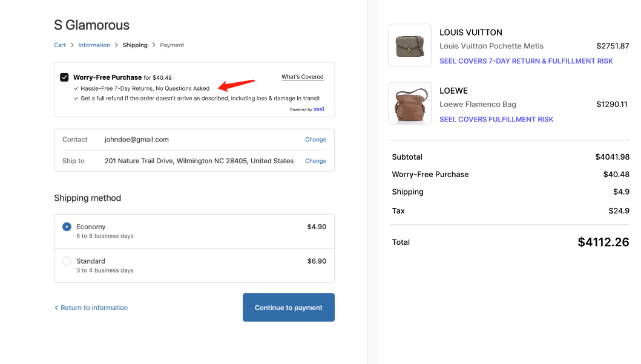Click the S Glamorous store title
The width and height of the screenshot is (641, 364).
pyautogui.click(x=92, y=25)
